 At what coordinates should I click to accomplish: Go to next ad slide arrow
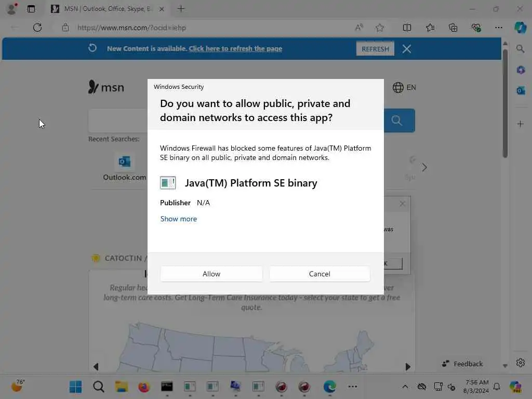pyautogui.click(x=408, y=366)
